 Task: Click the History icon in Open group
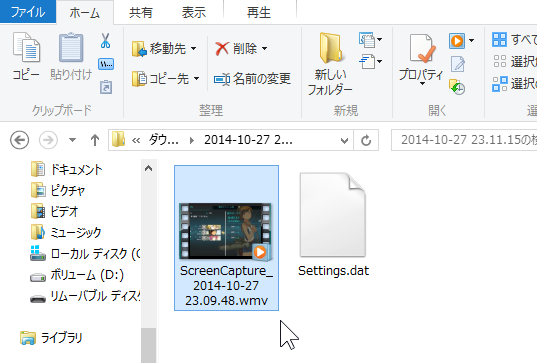457,87
